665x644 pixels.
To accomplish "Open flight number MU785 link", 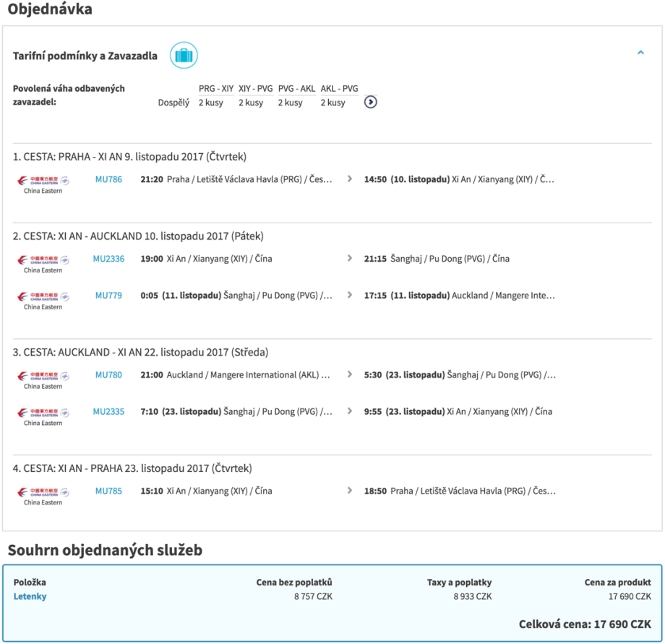I will click(x=108, y=491).
